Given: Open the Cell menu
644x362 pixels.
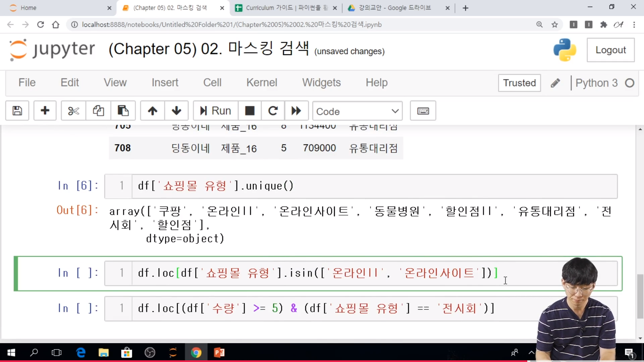Looking at the screenshot, I should click(212, 82).
